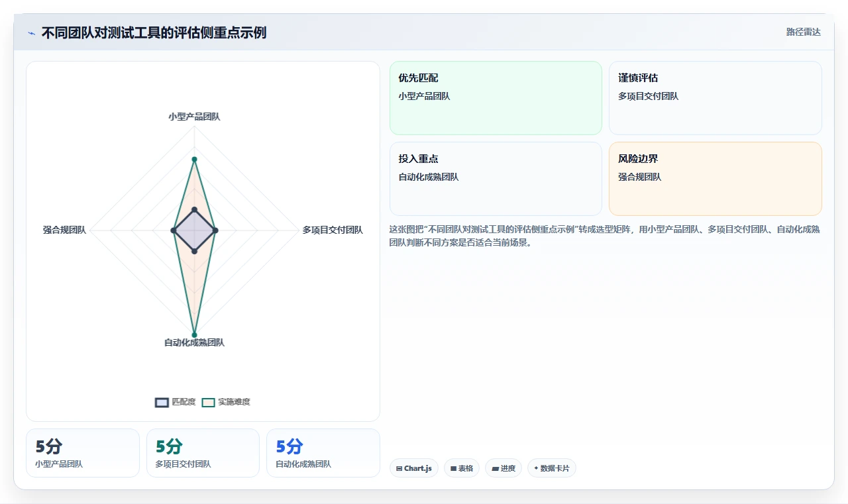848x504 pixels.
Task: Click 小型产品团队 text in 优先匹配 card
Action: [x=424, y=96]
